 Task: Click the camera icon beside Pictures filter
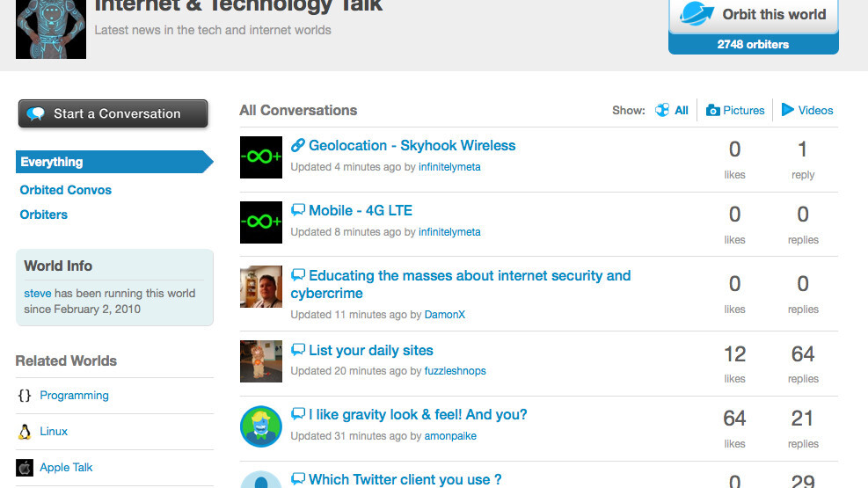coord(713,111)
